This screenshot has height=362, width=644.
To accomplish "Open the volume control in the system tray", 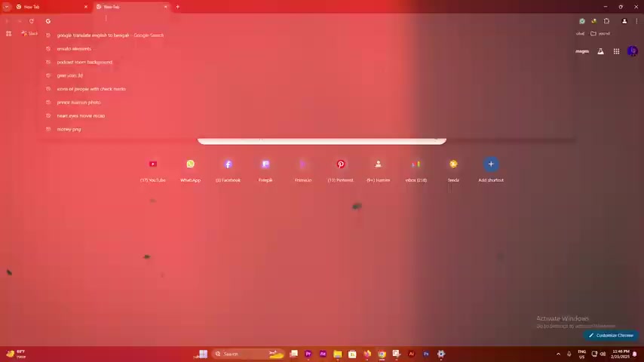I will (x=603, y=354).
